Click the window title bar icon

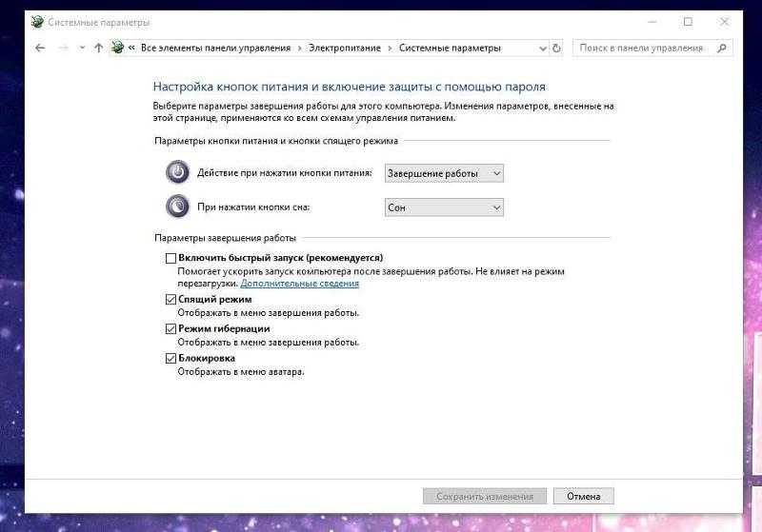[x=37, y=22]
